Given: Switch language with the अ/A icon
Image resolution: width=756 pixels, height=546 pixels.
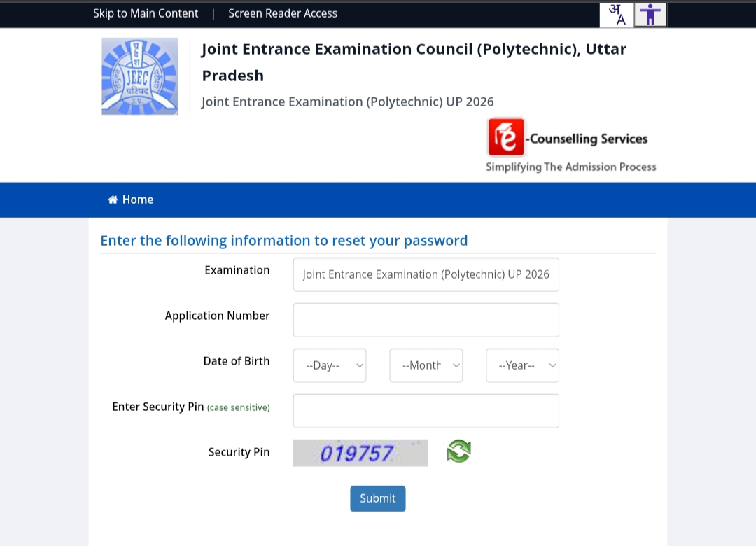Looking at the screenshot, I should point(616,15).
